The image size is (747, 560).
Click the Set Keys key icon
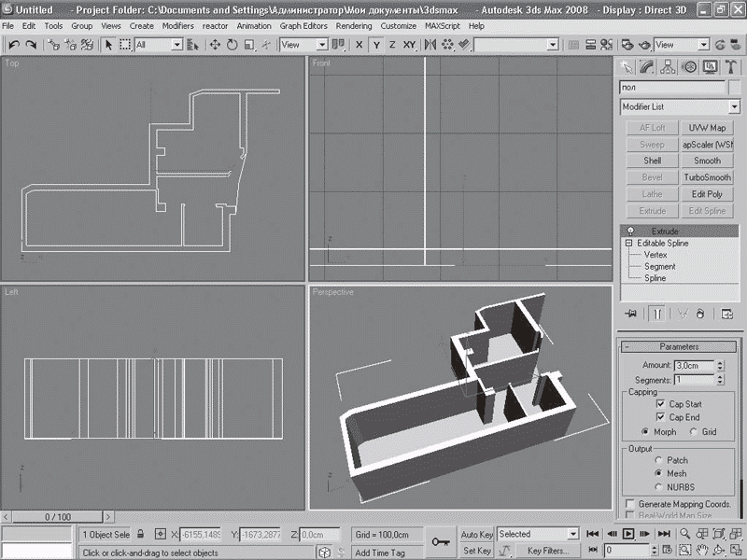pyautogui.click(x=441, y=541)
